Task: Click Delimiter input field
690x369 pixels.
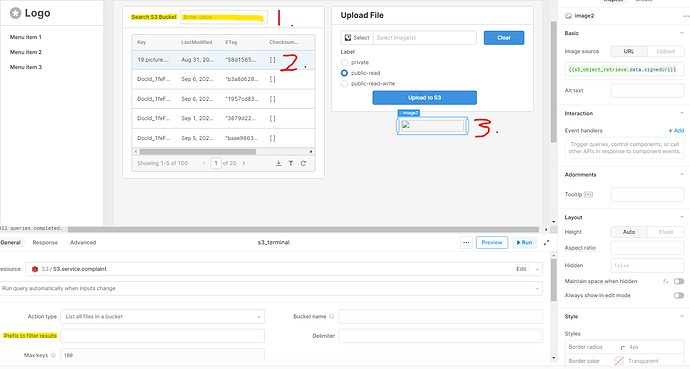Action: [440, 336]
